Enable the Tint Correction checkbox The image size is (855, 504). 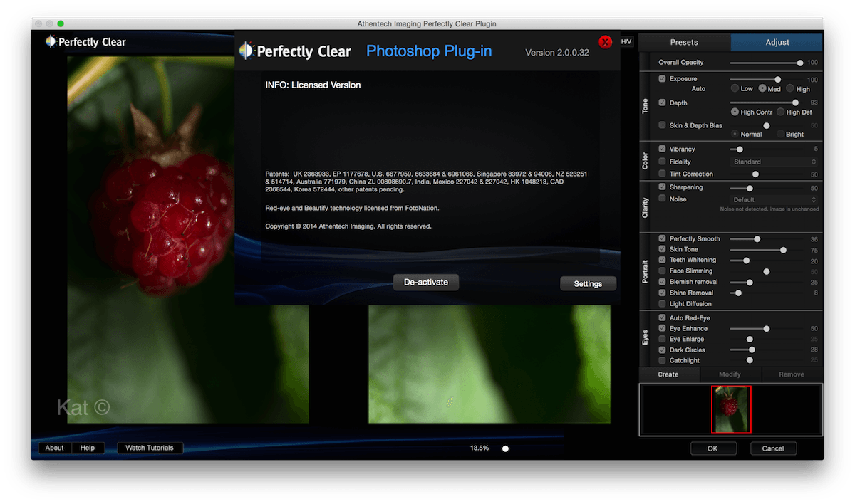coord(663,174)
